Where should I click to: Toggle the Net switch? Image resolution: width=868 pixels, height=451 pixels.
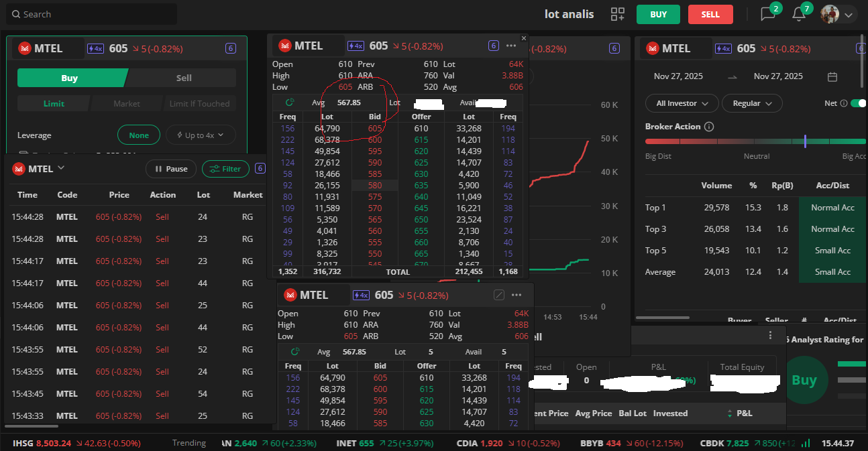point(858,103)
